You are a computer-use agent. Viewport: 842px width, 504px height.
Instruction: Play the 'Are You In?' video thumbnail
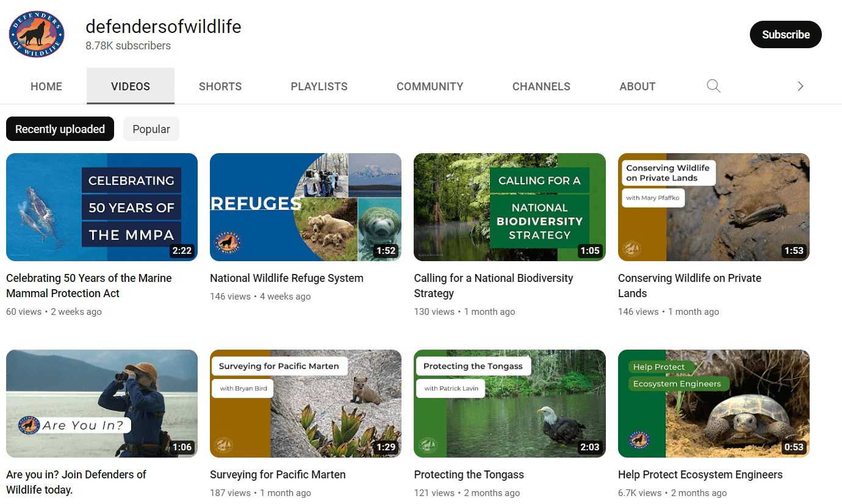click(102, 403)
